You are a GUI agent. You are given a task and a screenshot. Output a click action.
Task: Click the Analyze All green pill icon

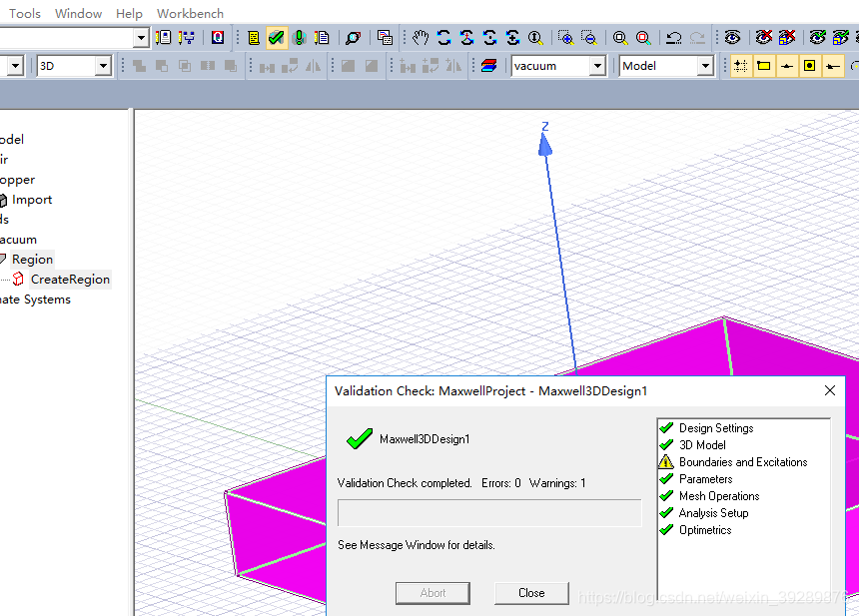299,38
